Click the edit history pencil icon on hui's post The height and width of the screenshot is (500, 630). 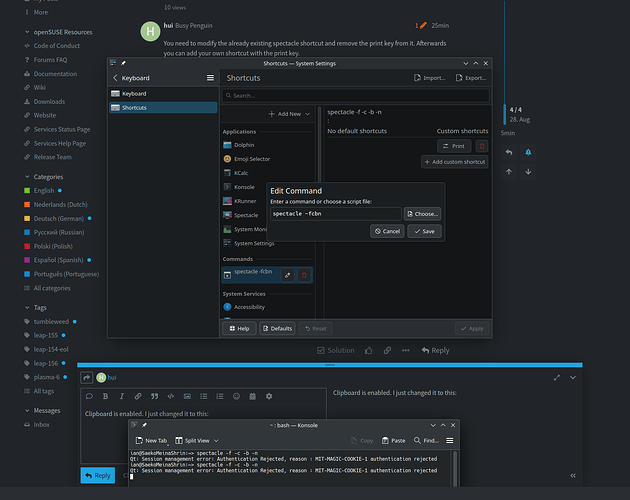(x=423, y=25)
